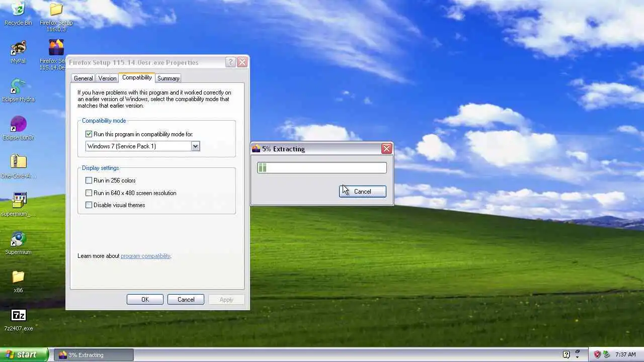Click the 7:37 AM taskbar clock
This screenshot has height=362, width=644.
[x=625, y=354]
